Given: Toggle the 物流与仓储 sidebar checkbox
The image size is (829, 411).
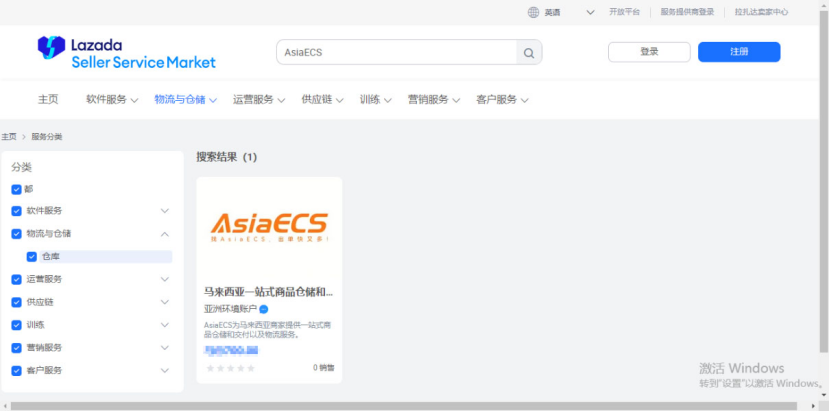Looking at the screenshot, I should pos(16,234).
